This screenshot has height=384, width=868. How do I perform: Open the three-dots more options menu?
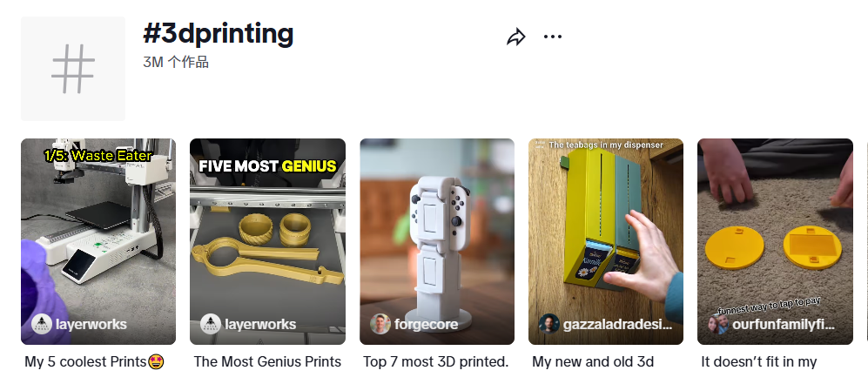pos(553,37)
